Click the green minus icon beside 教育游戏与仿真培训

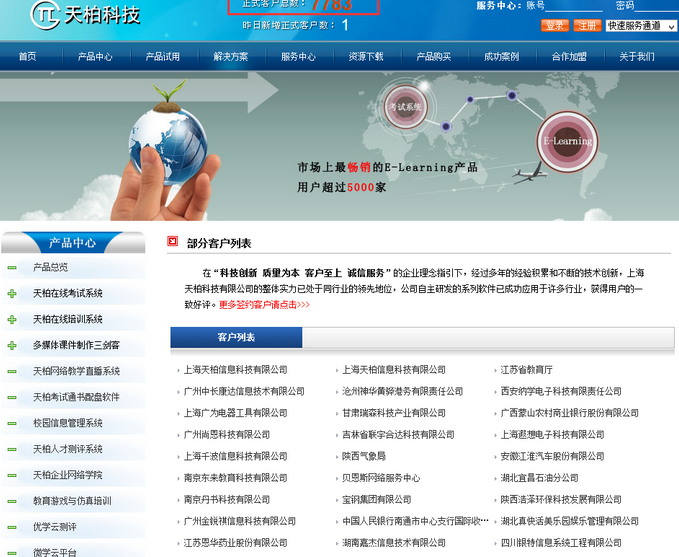pos(12,502)
